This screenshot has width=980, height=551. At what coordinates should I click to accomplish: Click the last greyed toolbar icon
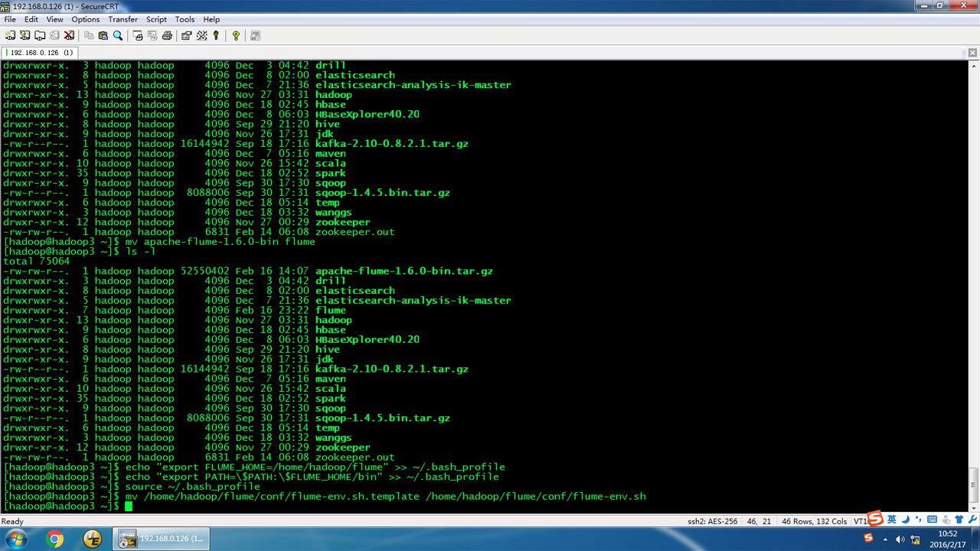[x=255, y=35]
